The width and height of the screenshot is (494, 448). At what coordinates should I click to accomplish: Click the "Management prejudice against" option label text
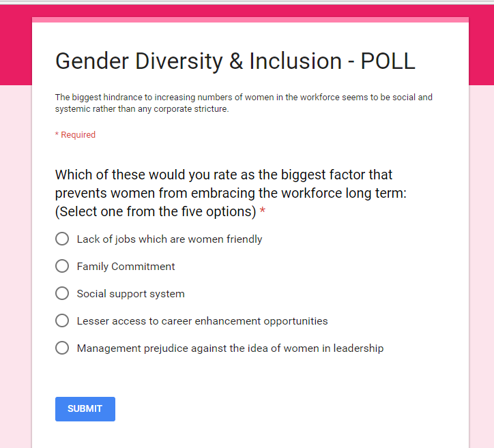pyautogui.click(x=230, y=348)
